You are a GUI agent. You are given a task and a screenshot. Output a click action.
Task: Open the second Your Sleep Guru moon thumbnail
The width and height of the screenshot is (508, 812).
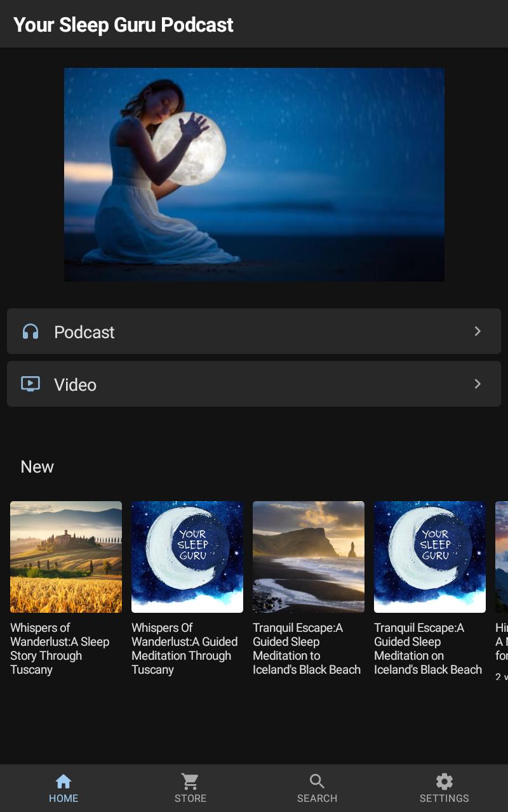430,557
